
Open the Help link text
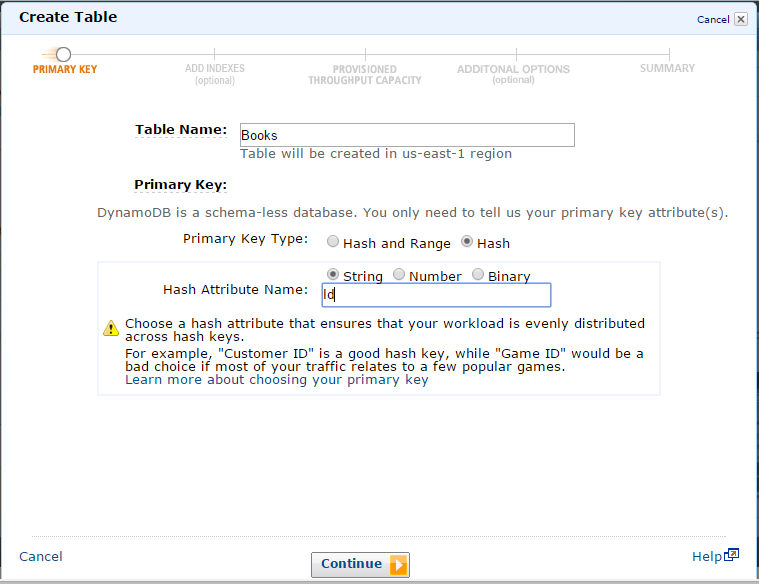point(706,557)
